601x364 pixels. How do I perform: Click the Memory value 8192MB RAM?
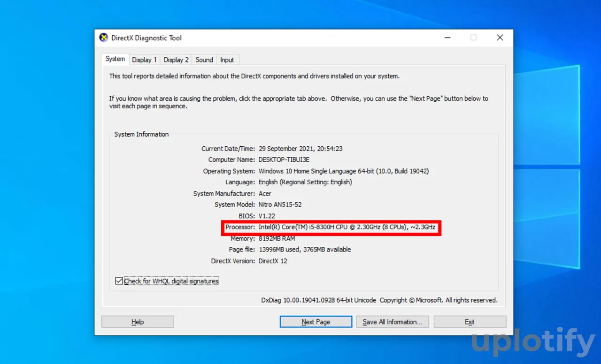(277, 238)
